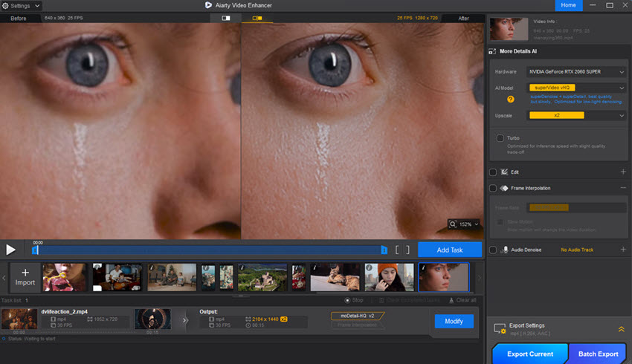Viewport: 632px width, 364px height.
Task: Open the Upscale x2 dropdown
Action: tap(576, 116)
